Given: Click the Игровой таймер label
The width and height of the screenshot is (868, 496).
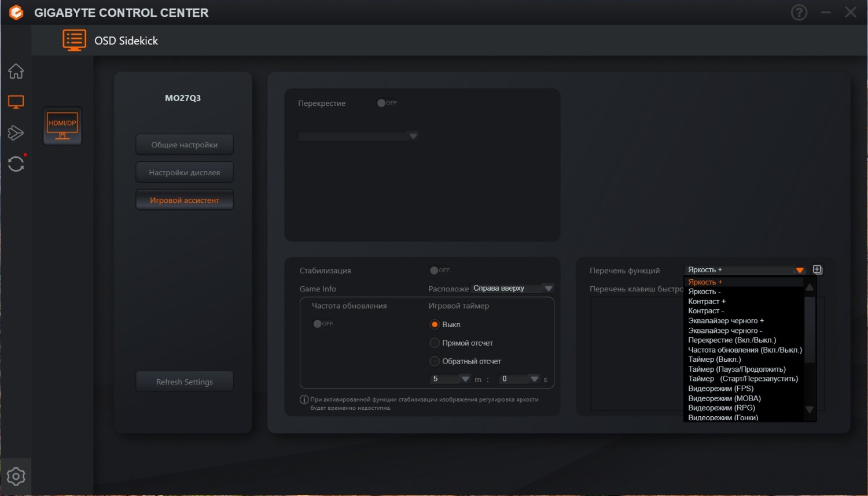Looking at the screenshot, I should click(x=459, y=306).
